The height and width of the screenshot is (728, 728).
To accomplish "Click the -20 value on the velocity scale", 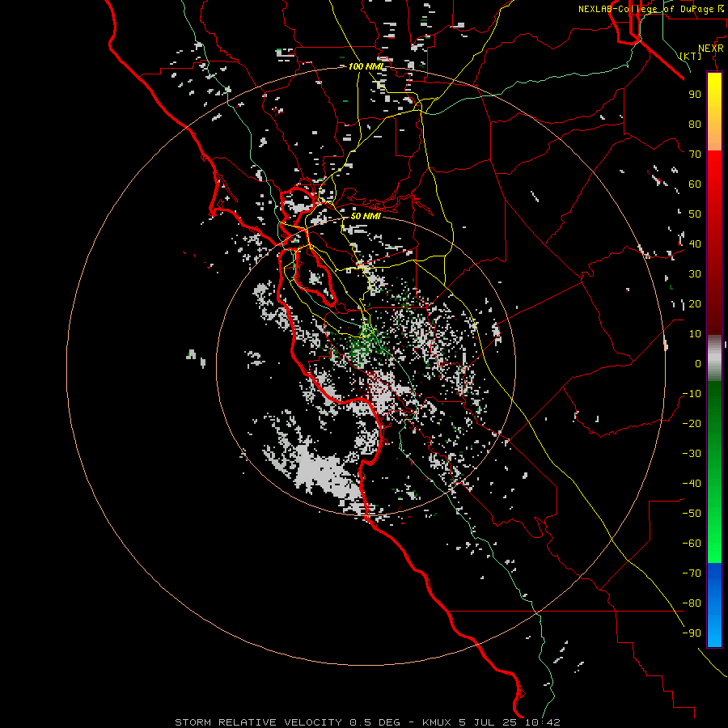I will coord(692,424).
